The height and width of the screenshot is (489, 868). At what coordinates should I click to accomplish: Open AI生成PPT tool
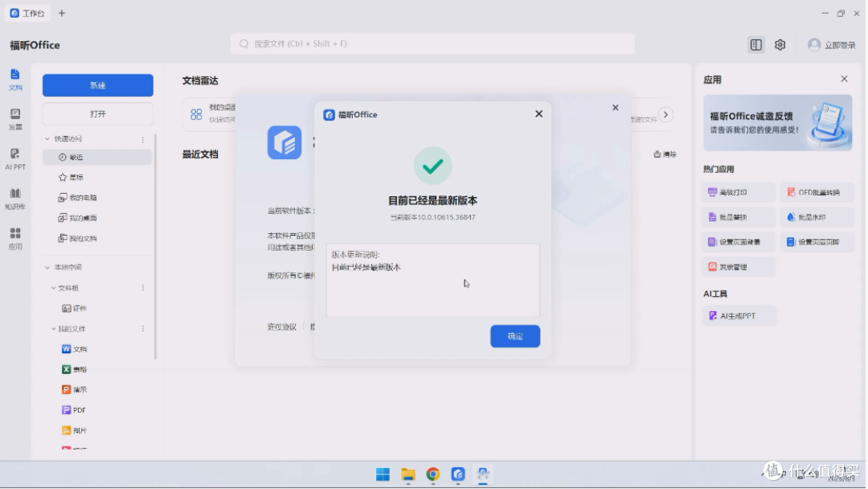pyautogui.click(x=739, y=315)
